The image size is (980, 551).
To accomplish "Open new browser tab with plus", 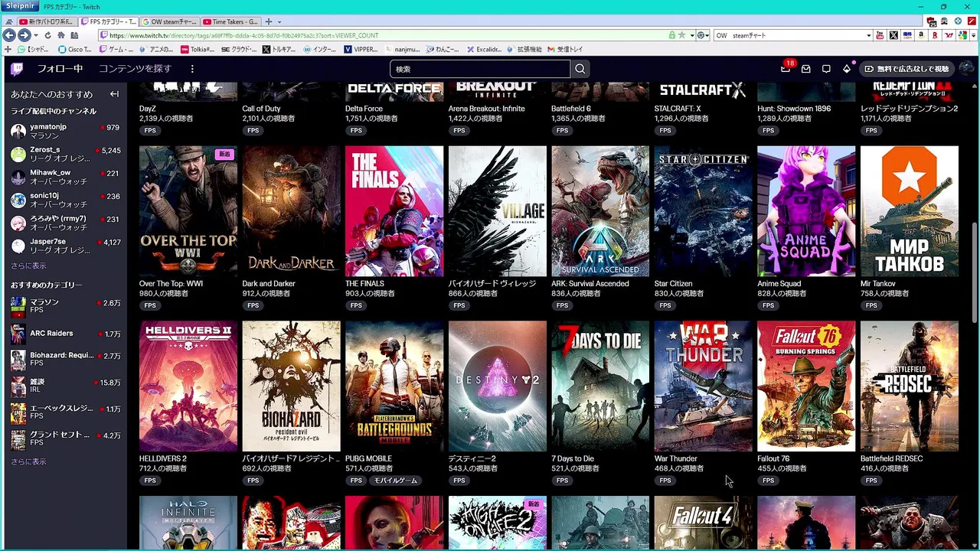I will pyautogui.click(x=269, y=21).
